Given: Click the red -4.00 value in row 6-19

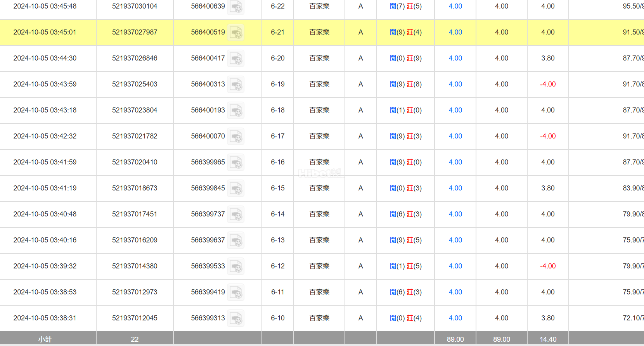Looking at the screenshot, I should click(548, 84).
